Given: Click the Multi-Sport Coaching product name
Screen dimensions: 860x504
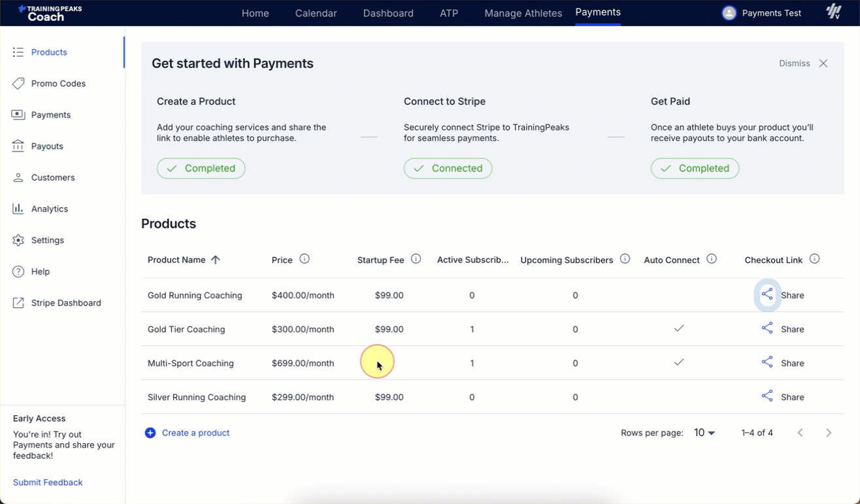Looking at the screenshot, I should 191,363.
